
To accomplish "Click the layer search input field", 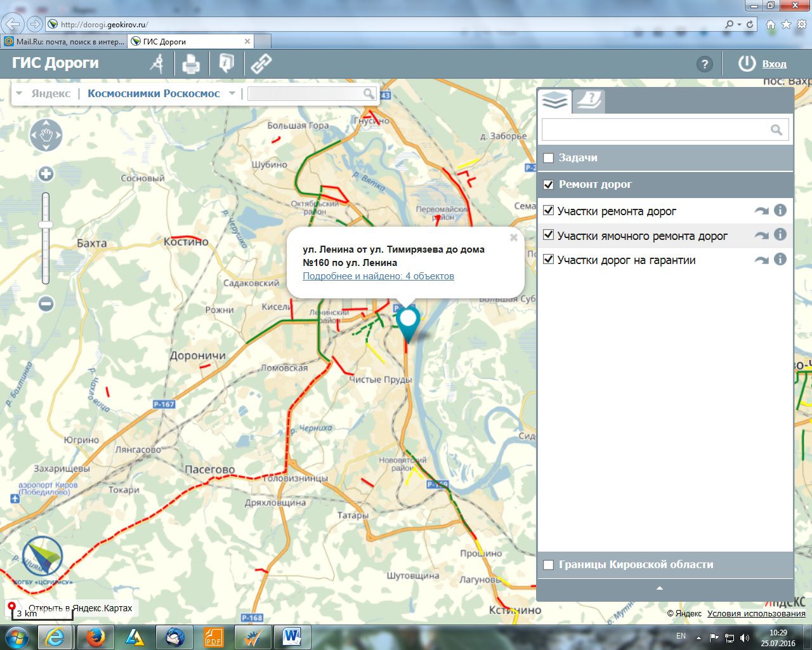I will coord(656,130).
